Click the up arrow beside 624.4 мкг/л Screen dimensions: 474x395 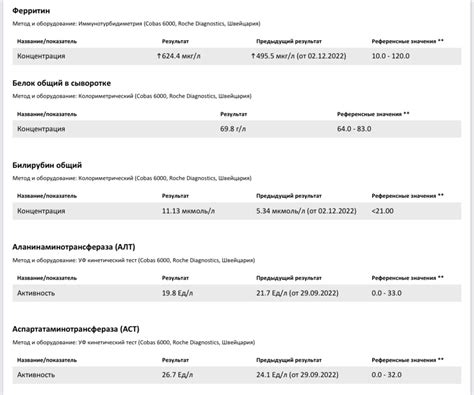pos(159,56)
